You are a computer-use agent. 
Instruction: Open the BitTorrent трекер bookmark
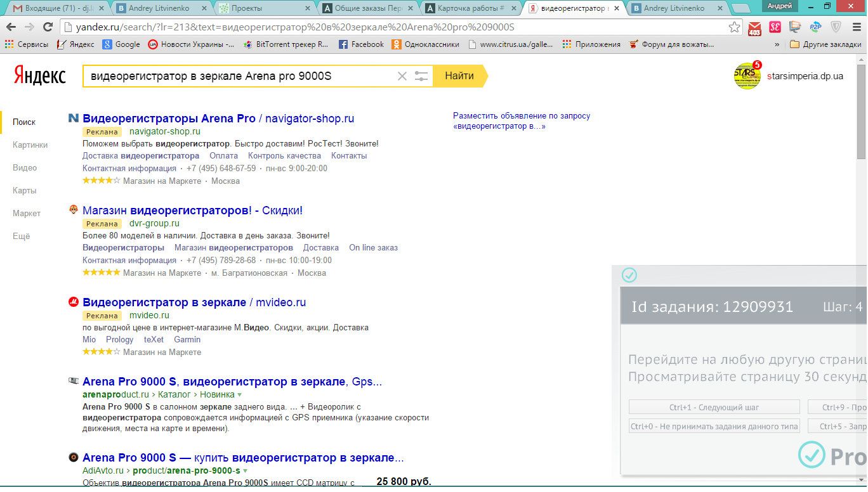click(286, 44)
